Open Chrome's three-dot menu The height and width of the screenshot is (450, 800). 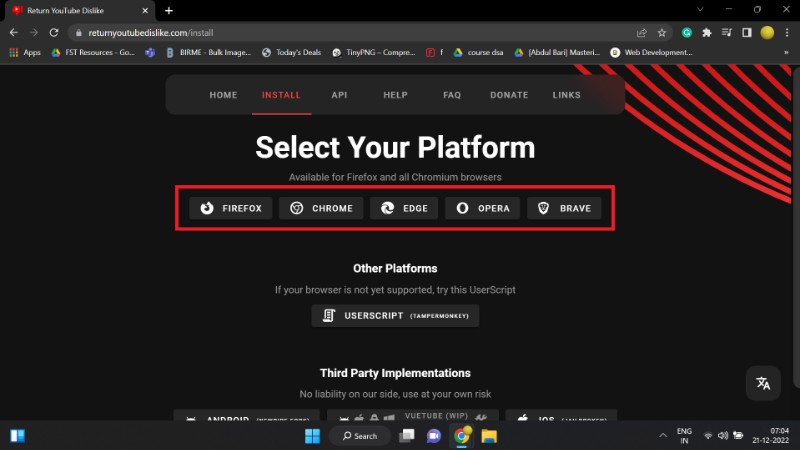tap(787, 33)
